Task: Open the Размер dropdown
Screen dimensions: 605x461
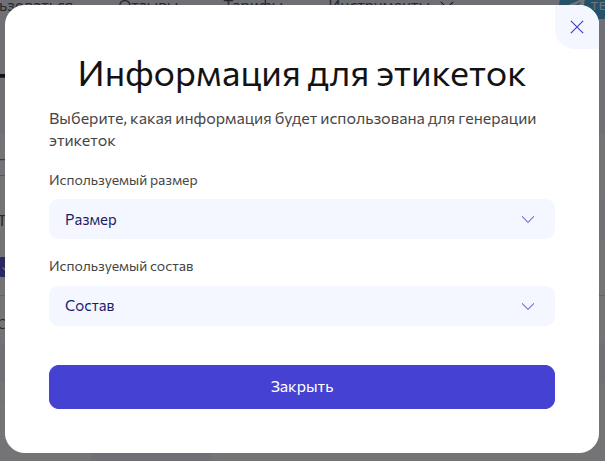Action: (x=301, y=220)
